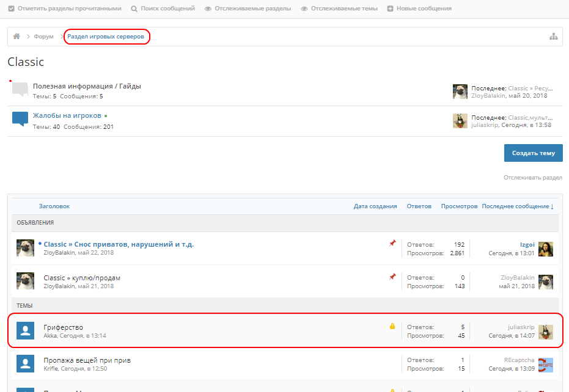Click the yellow lock icon on Гриферство thread

point(392,326)
